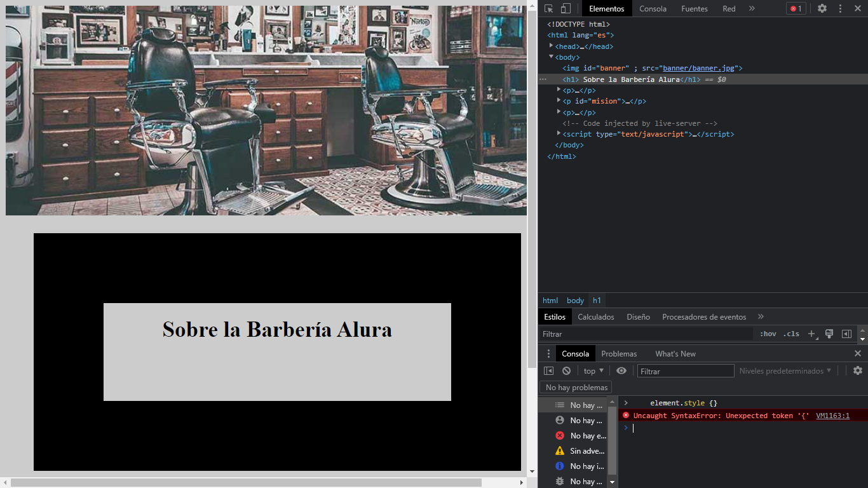Click the red error counter badge
Screen dimensions: 868x488
click(x=796, y=8)
